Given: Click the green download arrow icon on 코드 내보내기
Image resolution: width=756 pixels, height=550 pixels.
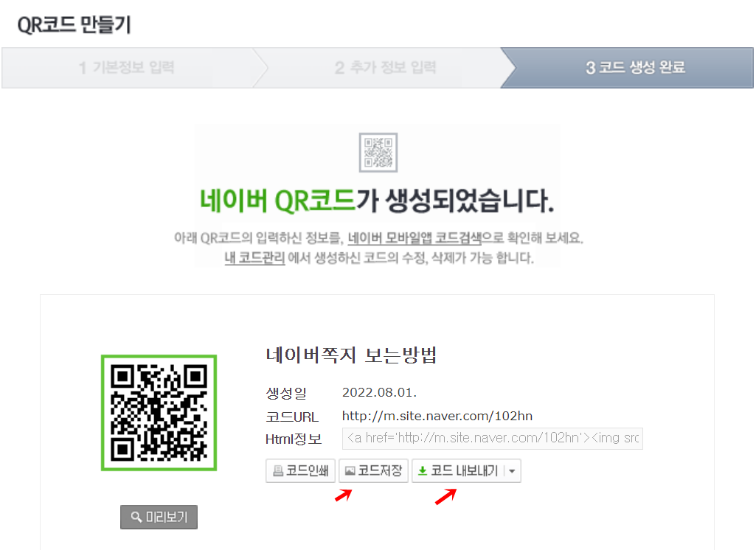Looking at the screenshot, I should (x=423, y=470).
